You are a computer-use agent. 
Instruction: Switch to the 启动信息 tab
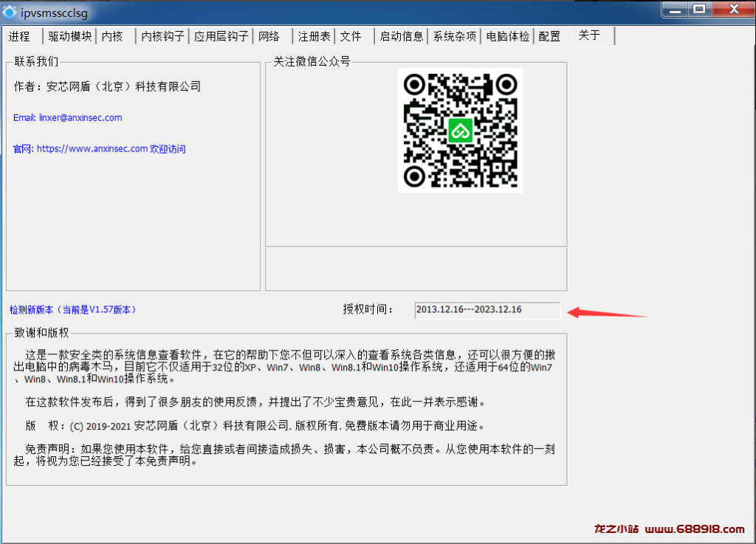(401, 36)
